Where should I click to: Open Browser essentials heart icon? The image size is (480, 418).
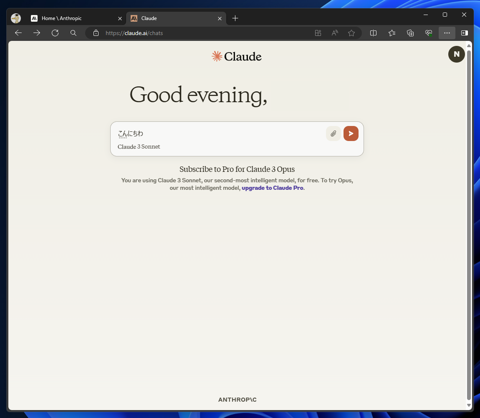point(428,33)
